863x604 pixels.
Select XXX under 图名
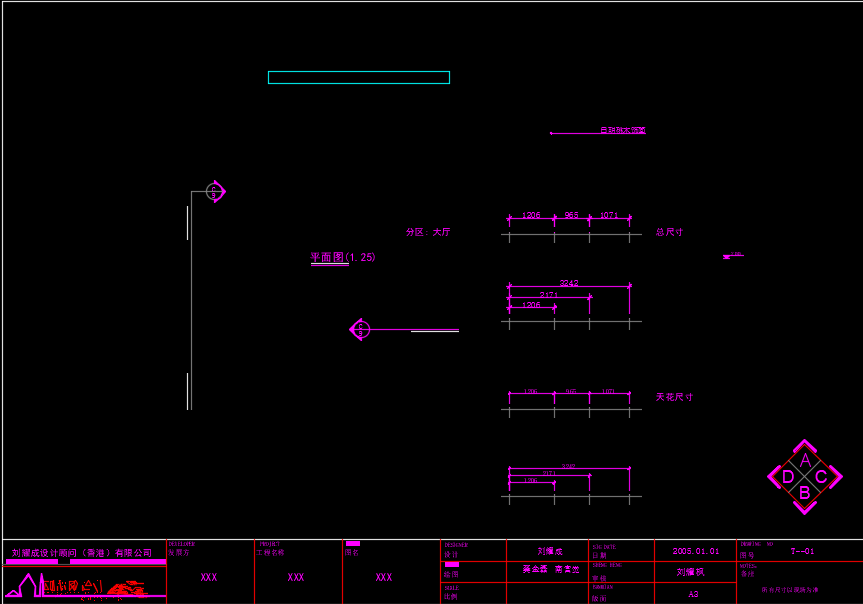point(384,577)
